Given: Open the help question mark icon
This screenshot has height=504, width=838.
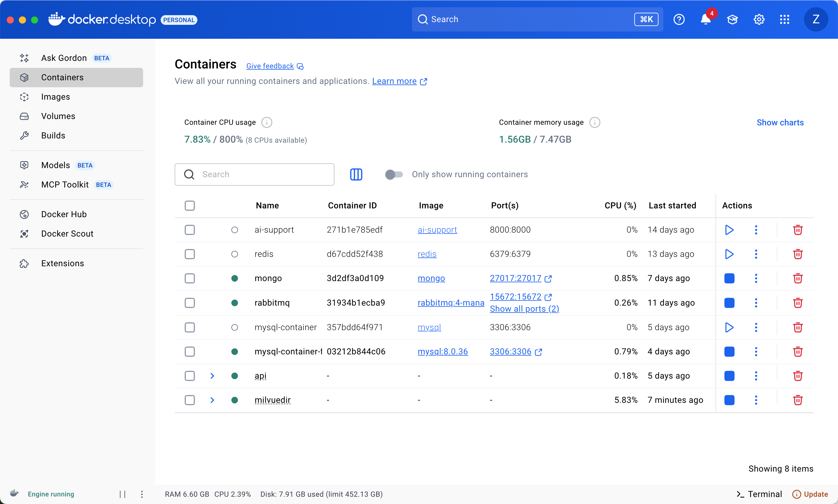Looking at the screenshot, I should [679, 19].
